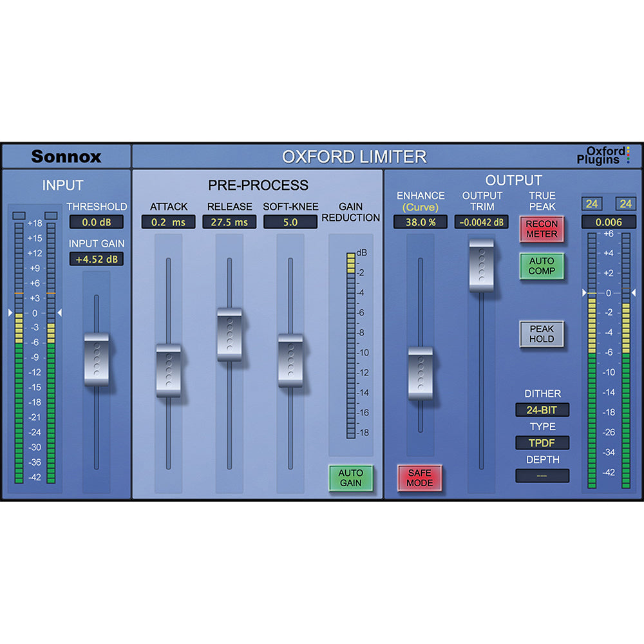Click the ENHANCE percentage readout
644x644 pixels.
pyautogui.click(x=421, y=222)
